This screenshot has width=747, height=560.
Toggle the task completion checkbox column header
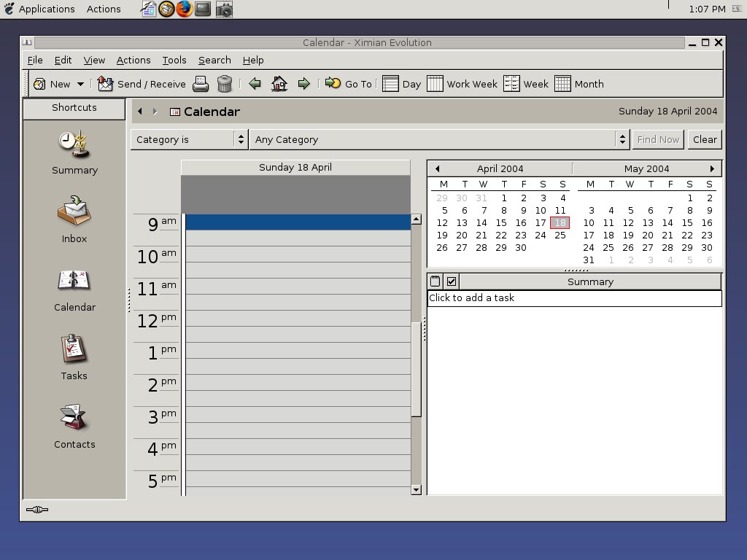coord(450,281)
